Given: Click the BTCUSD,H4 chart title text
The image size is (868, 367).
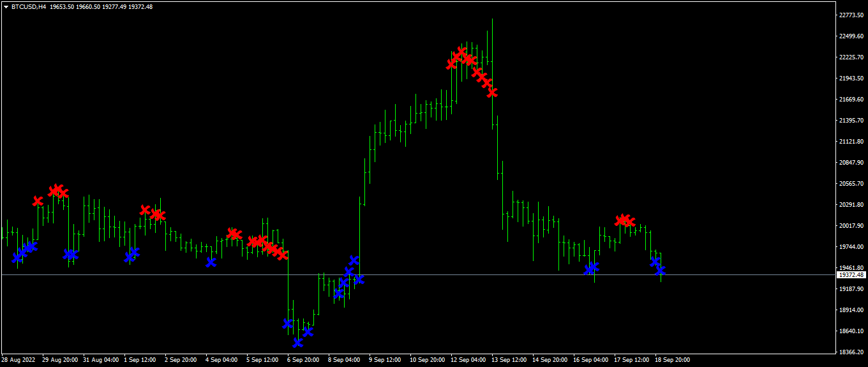Looking at the screenshot, I should click(28, 6).
